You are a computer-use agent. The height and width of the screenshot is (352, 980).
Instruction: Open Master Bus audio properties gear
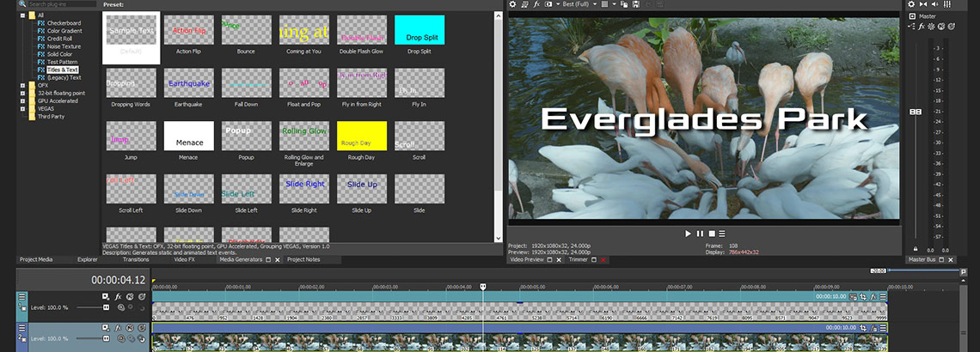[x=910, y=3]
